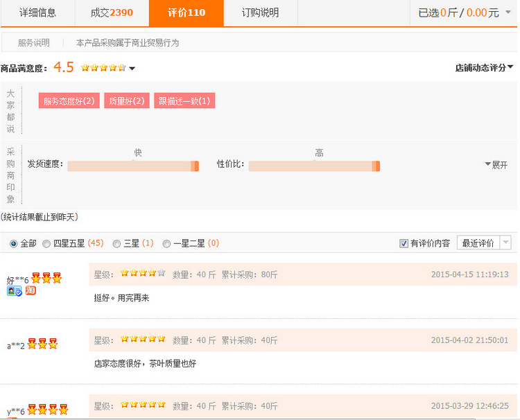Click medal icons beside buyer y**6

click(x=49, y=410)
